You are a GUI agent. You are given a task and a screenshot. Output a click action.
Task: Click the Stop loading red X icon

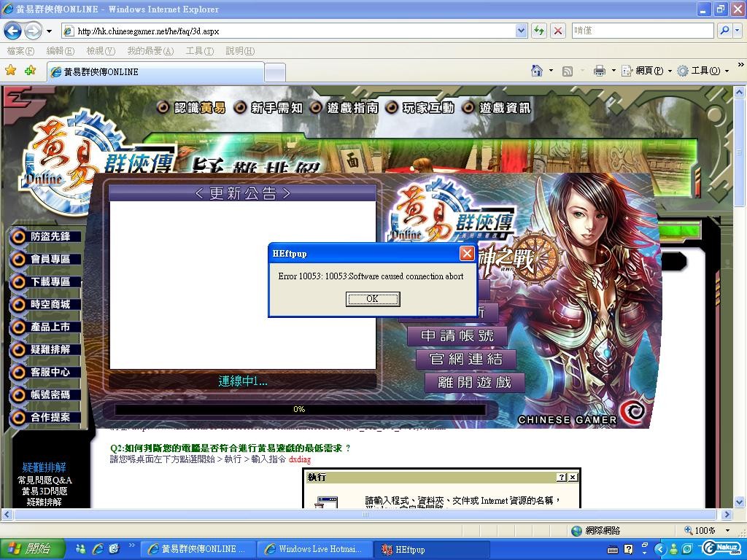(x=558, y=31)
